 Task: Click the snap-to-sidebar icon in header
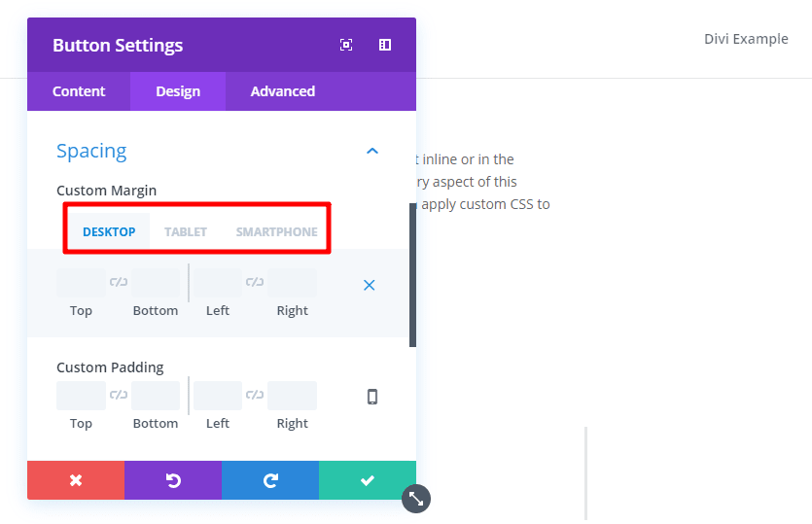coord(385,45)
